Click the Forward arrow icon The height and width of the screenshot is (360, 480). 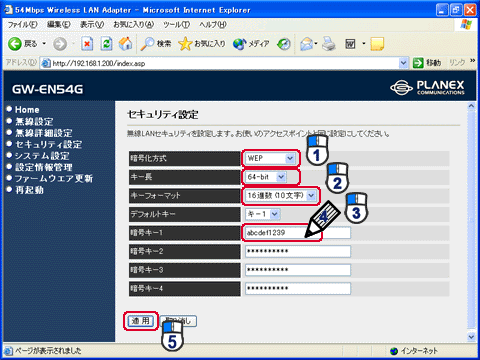[x=60, y=44]
